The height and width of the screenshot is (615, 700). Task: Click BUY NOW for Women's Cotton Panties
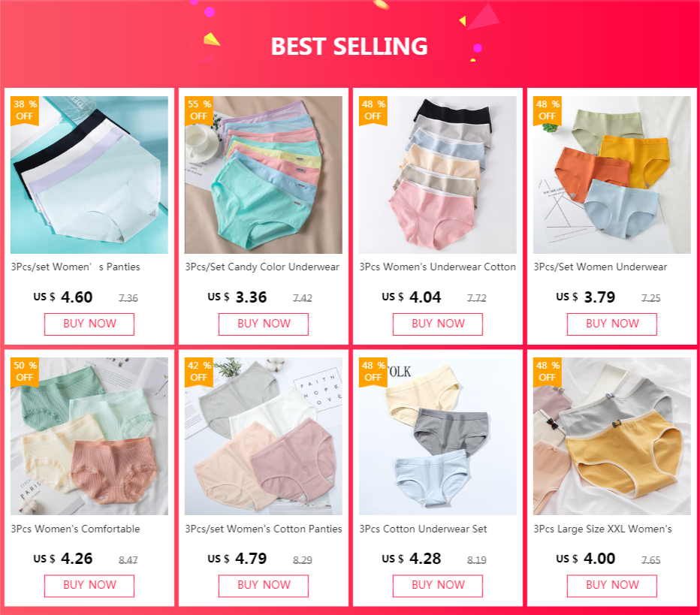[264, 586]
